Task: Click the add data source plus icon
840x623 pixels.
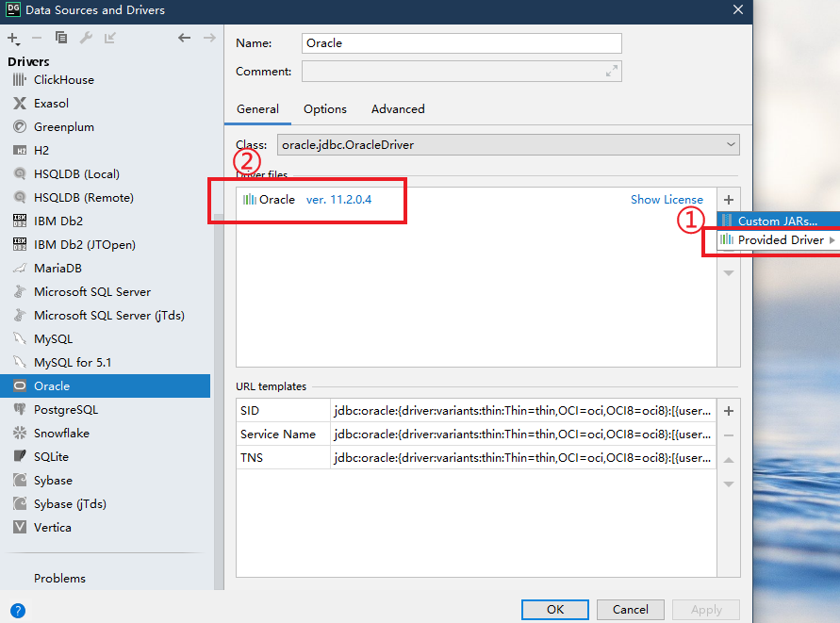Action: point(13,38)
